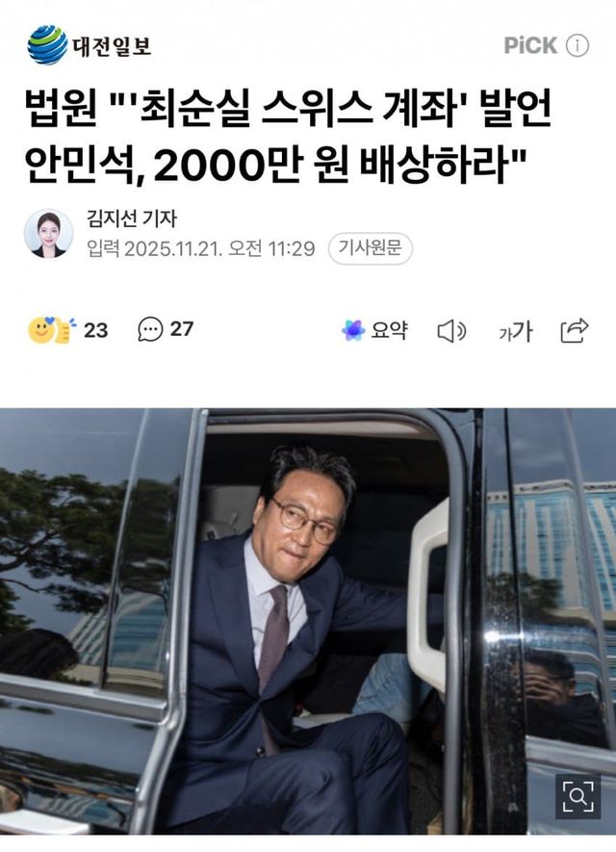The height and width of the screenshot is (852, 616).
Task: Enlarge photo using magnifier icon
Action: click(x=577, y=796)
